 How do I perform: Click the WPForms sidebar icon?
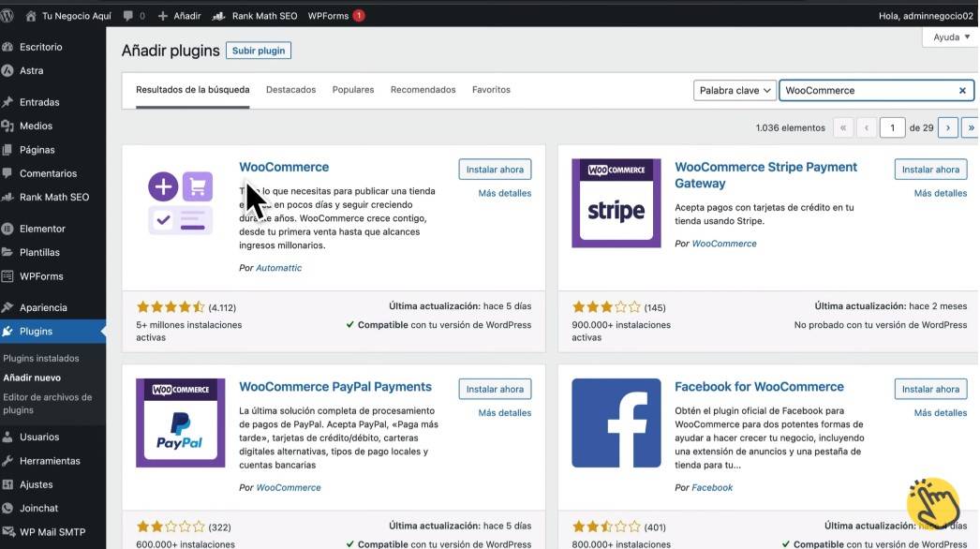point(7,276)
